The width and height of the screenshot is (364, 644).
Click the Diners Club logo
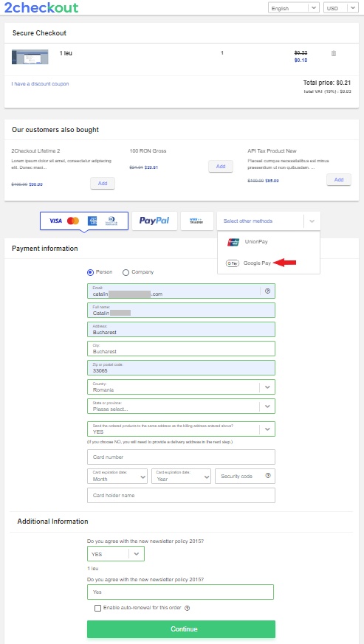tap(110, 221)
